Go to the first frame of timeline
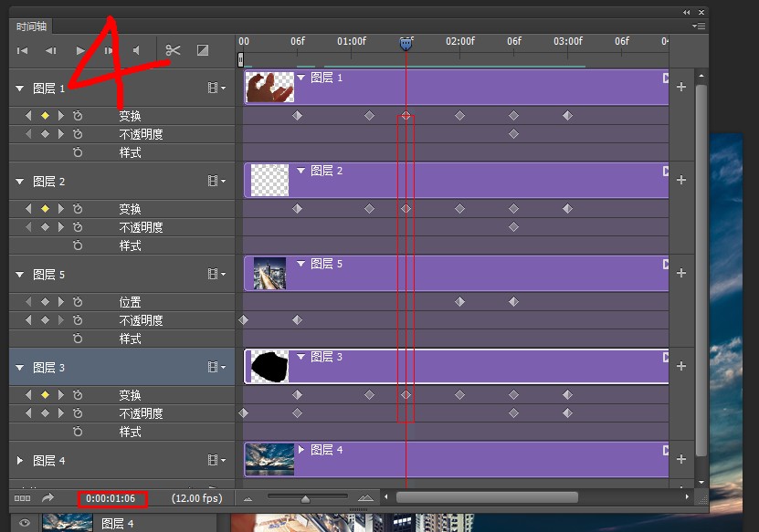Screen dimensions: 759x532 click(22, 50)
